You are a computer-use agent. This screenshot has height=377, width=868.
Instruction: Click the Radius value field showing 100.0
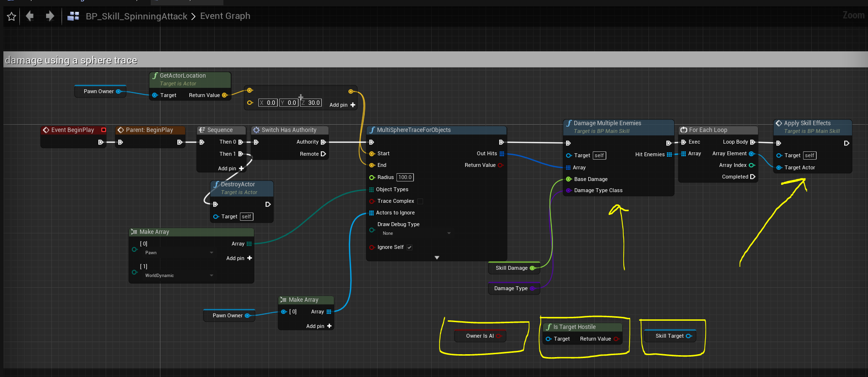pos(405,178)
